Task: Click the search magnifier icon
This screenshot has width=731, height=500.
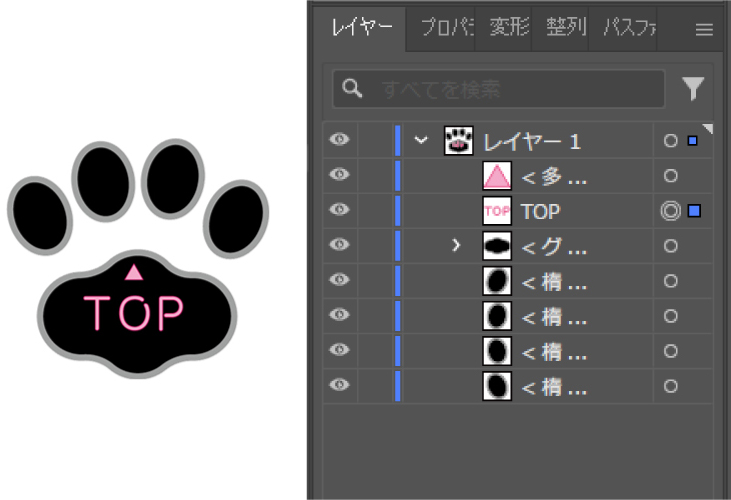Action: (x=352, y=89)
